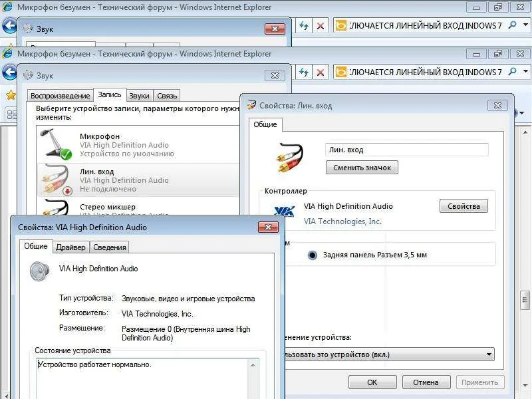Stop loading in the front IE window
Viewport: 532px width, 399px height.
pyautogui.click(x=320, y=72)
